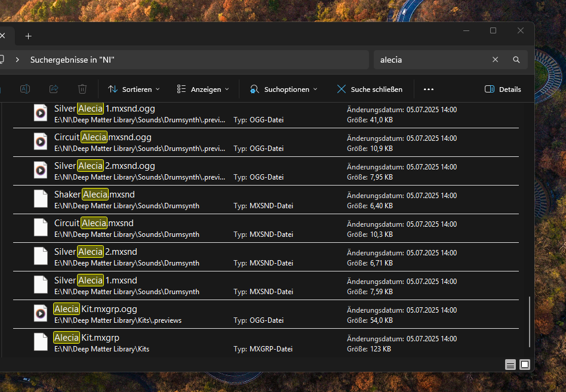Click the results list vertical scrollbar
The image size is (566, 392).
click(x=529, y=322)
